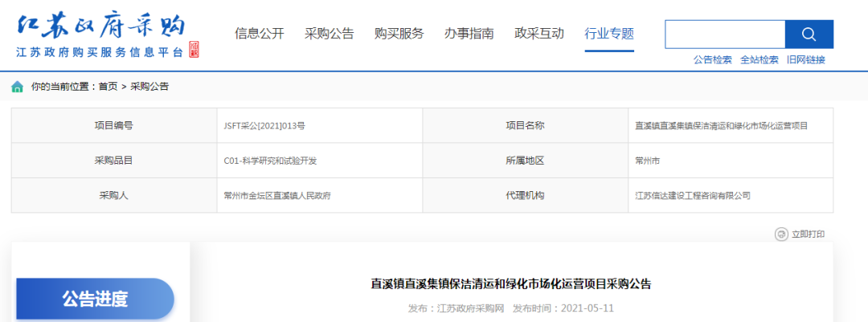Click the 采购品目 label cell
Screen dimensions: 868x322
pyautogui.click(x=114, y=161)
